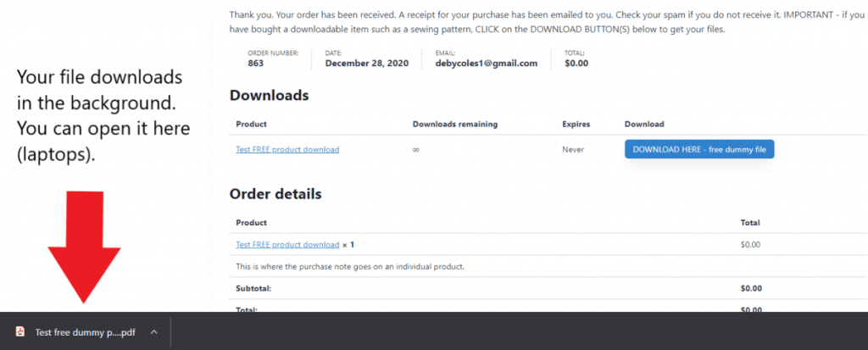Image resolution: width=868 pixels, height=350 pixels.
Task: Expand the chevron next to downloaded pdf
Action: tap(154, 332)
